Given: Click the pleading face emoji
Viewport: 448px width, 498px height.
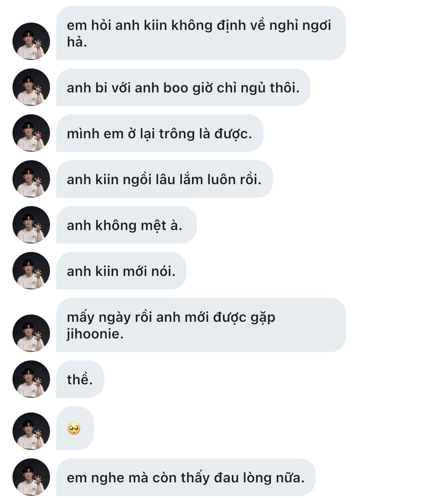Looking at the screenshot, I should tap(74, 429).
